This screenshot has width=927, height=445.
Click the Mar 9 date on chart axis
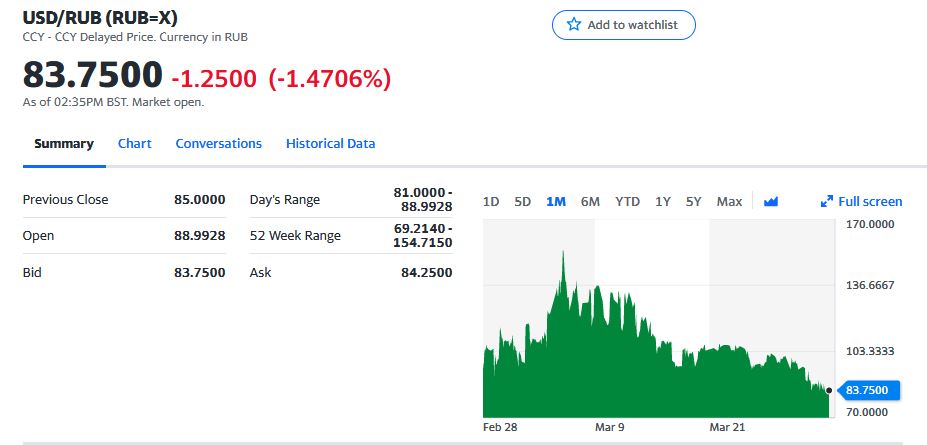click(x=609, y=427)
